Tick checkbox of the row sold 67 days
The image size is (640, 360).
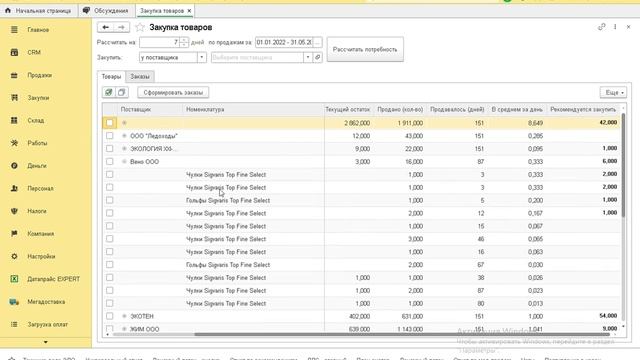tap(109, 264)
